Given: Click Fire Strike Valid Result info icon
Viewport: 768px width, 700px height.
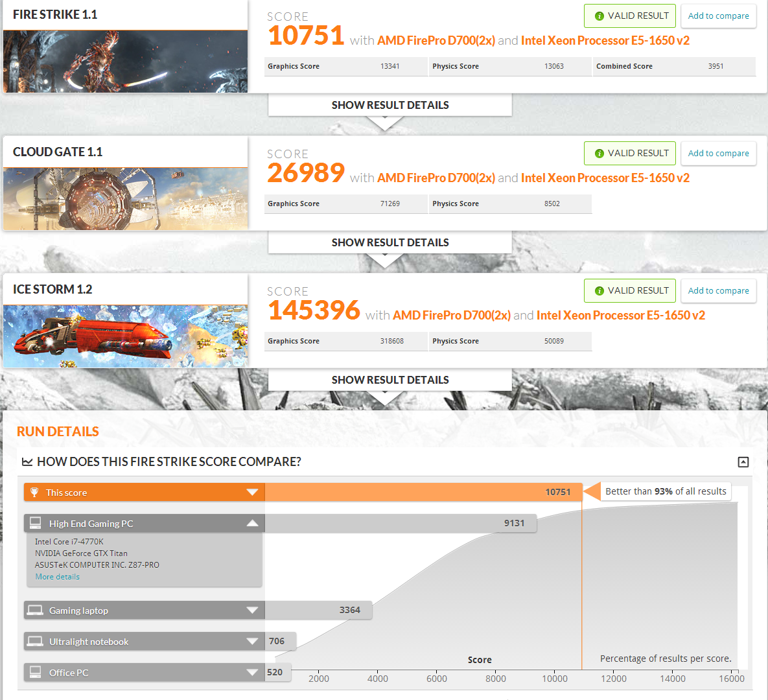Looking at the screenshot, I should (x=599, y=16).
